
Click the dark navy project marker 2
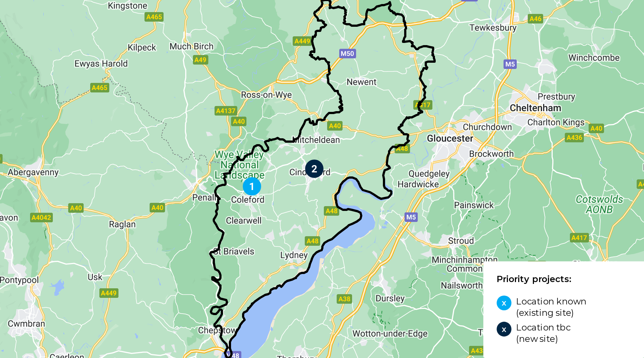click(314, 169)
